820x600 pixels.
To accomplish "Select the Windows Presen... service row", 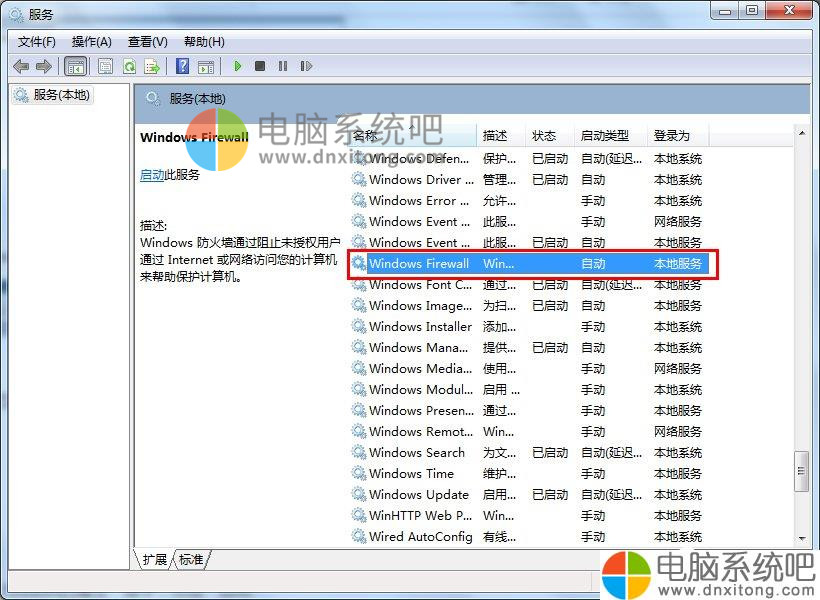I will coord(529,411).
